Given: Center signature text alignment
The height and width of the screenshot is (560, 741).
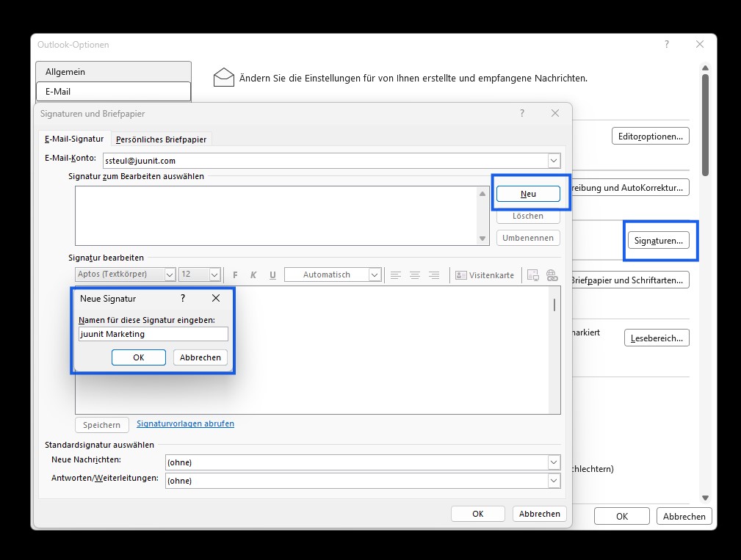Looking at the screenshot, I should [415, 274].
